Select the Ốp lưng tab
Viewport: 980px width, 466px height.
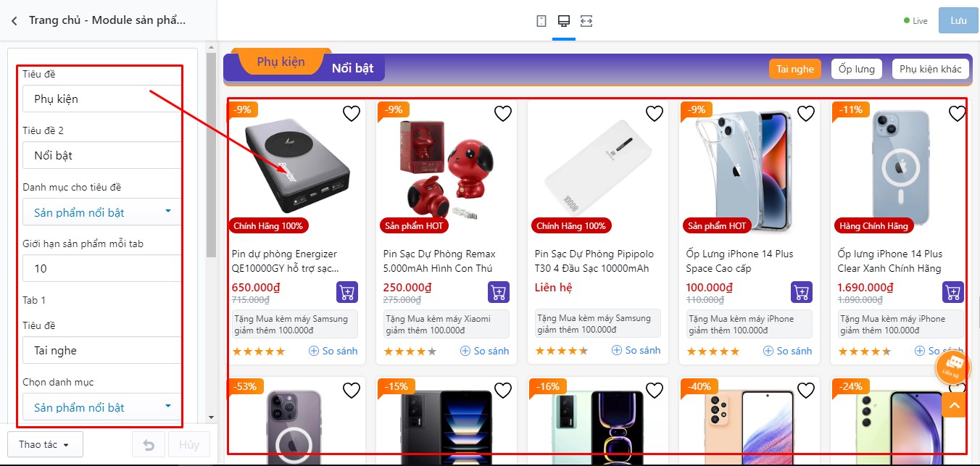point(856,69)
